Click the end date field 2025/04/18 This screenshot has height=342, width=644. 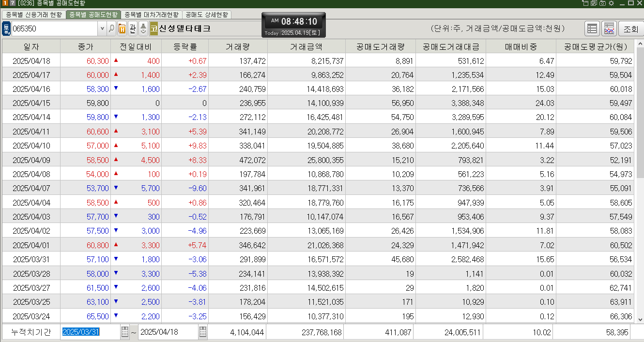(168, 332)
